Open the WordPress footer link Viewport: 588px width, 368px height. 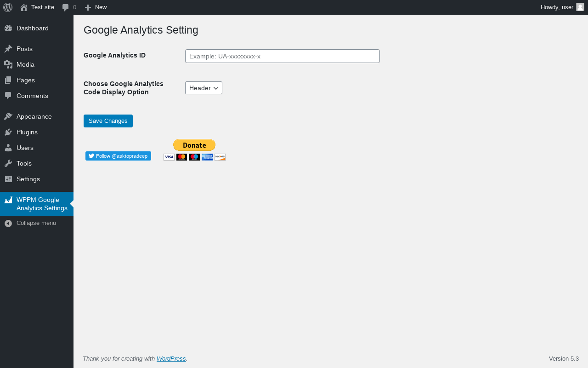click(171, 359)
